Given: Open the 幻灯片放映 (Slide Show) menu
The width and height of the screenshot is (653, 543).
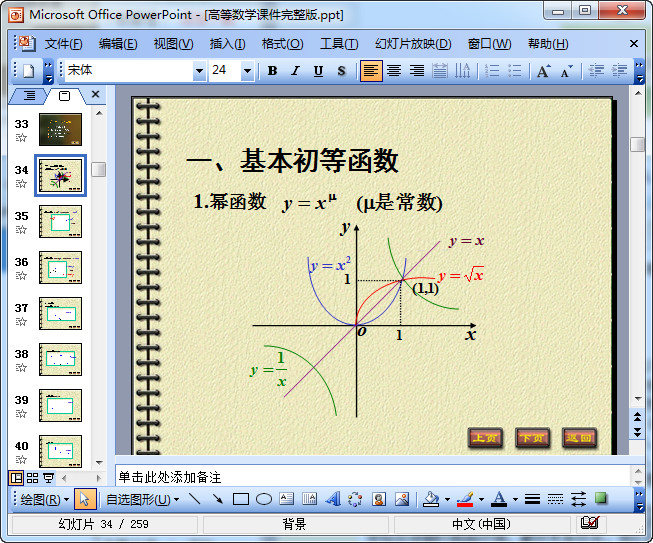Looking at the screenshot, I should pyautogui.click(x=412, y=44).
